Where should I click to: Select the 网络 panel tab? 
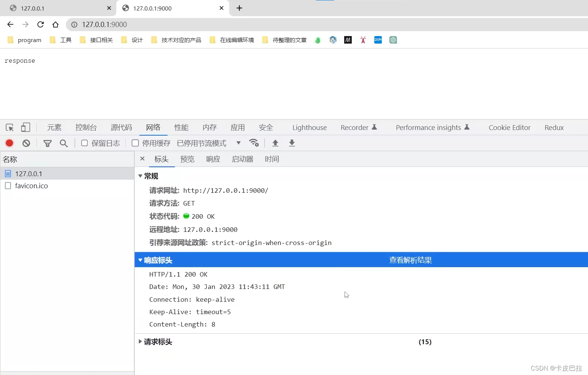(153, 127)
